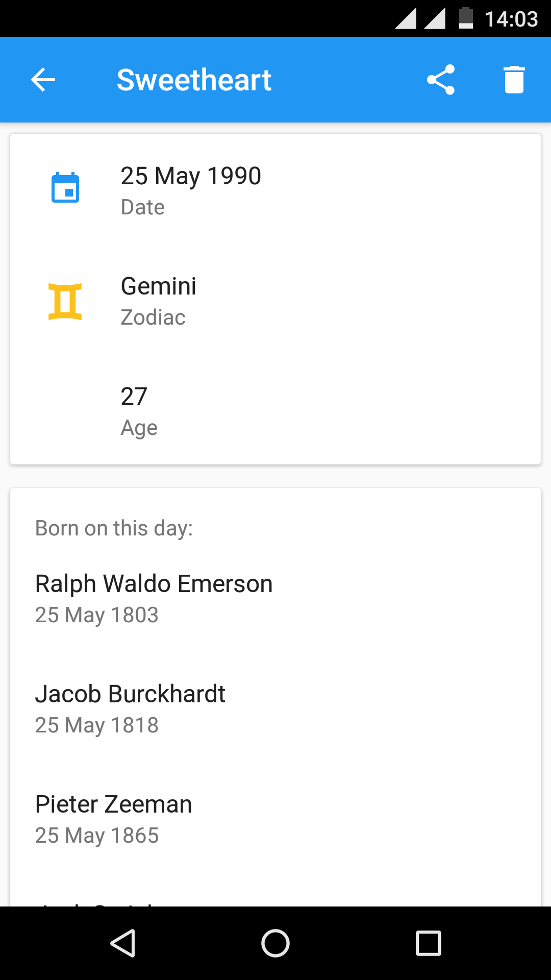The height and width of the screenshot is (980, 551).
Task: Tap the Gemini zodiac row
Action: 275,301
